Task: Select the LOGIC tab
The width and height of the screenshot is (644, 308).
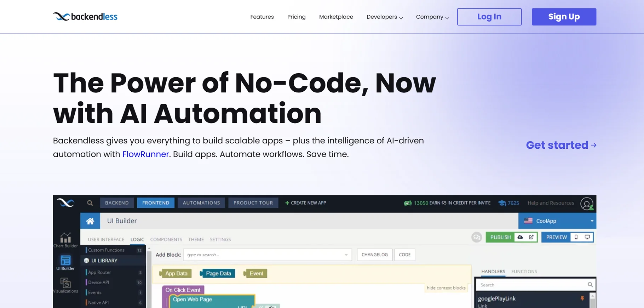Action: point(137,240)
